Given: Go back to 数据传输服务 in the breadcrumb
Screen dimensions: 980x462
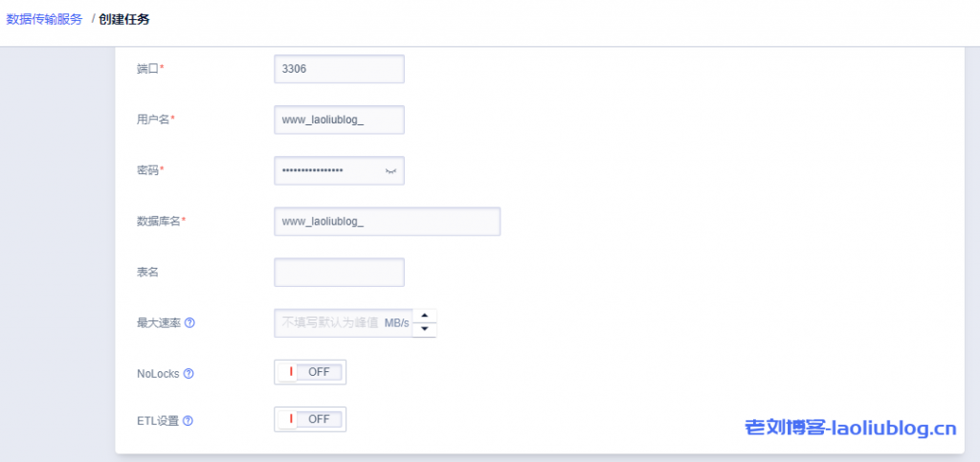Looking at the screenshot, I should tap(44, 19).
